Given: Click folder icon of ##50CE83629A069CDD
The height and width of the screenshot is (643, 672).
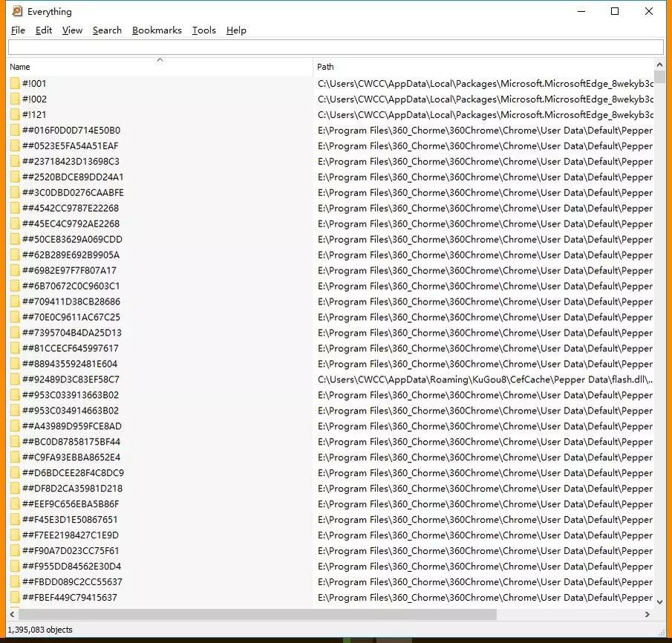Looking at the screenshot, I should [x=15, y=239].
